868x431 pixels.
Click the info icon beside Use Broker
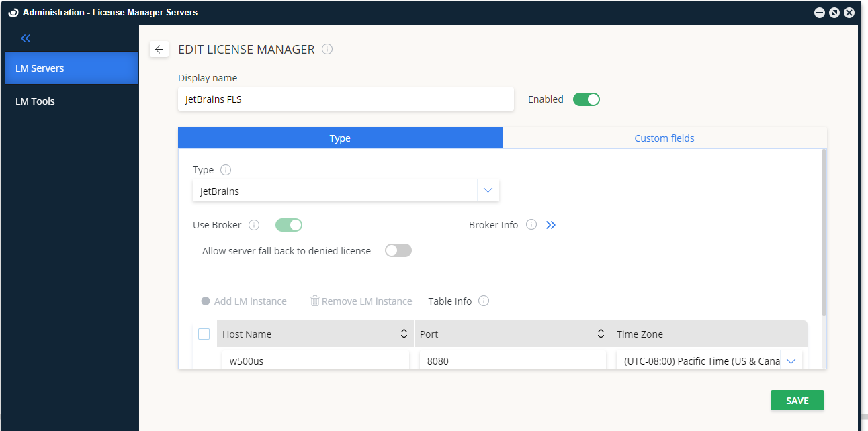(x=254, y=224)
